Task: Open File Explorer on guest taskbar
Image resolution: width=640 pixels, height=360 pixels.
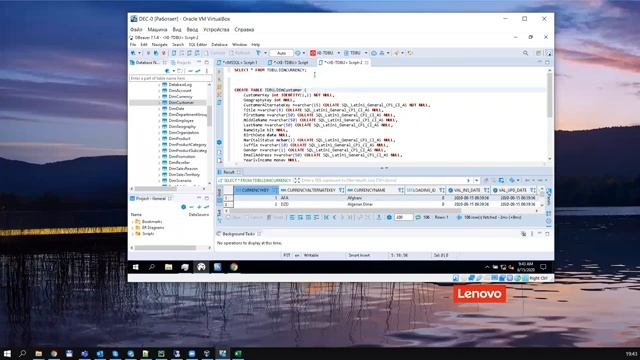Action: coord(168,267)
